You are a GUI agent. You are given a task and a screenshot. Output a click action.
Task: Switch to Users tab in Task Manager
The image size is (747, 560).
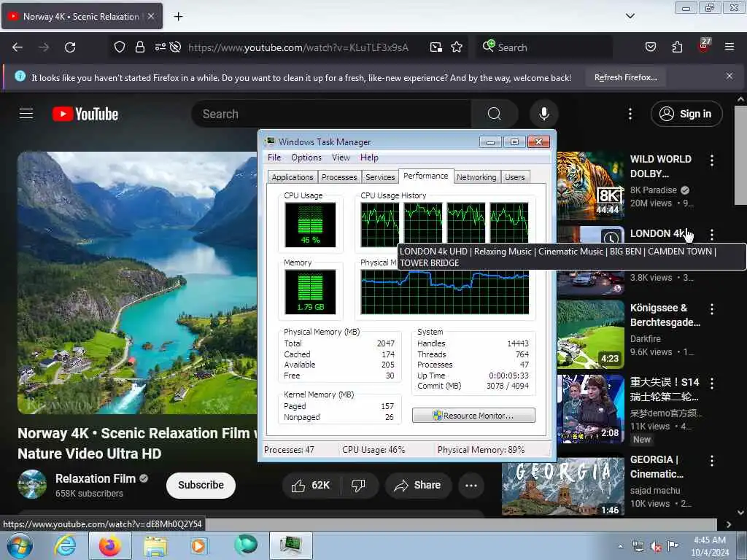pyautogui.click(x=515, y=177)
